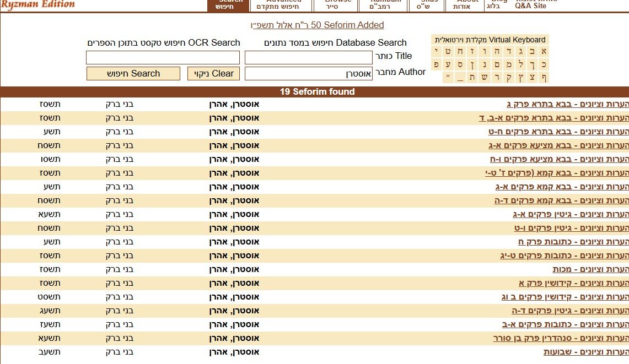This screenshot has width=629, height=364.
Task: Open 'הערות וציונים - בבא בתרא פרקים ח-ט'
Action: tap(558, 132)
